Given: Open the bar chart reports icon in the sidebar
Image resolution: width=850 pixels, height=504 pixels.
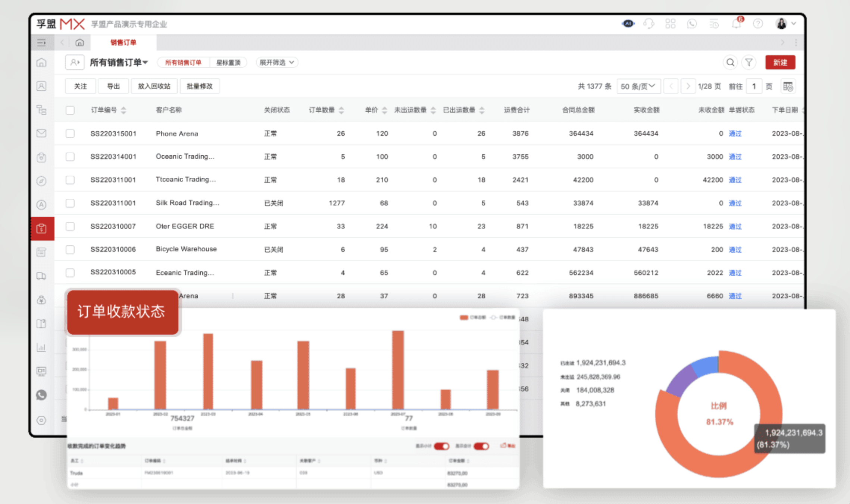Looking at the screenshot, I should 41,347.
